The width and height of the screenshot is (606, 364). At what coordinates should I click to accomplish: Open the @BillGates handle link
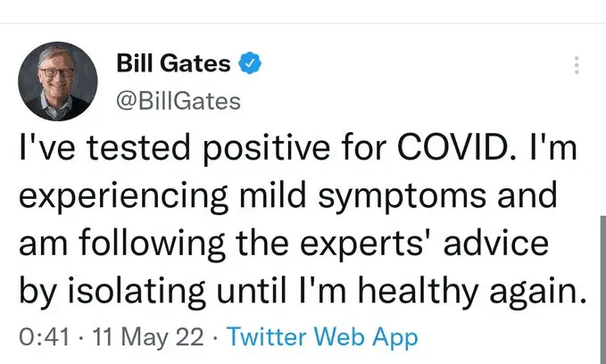point(178,101)
